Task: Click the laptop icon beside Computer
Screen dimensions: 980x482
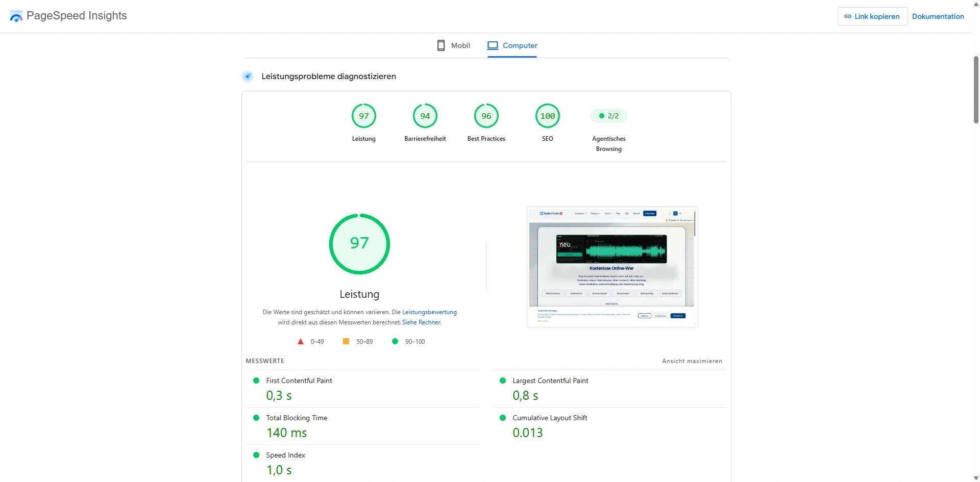Action: (x=493, y=45)
